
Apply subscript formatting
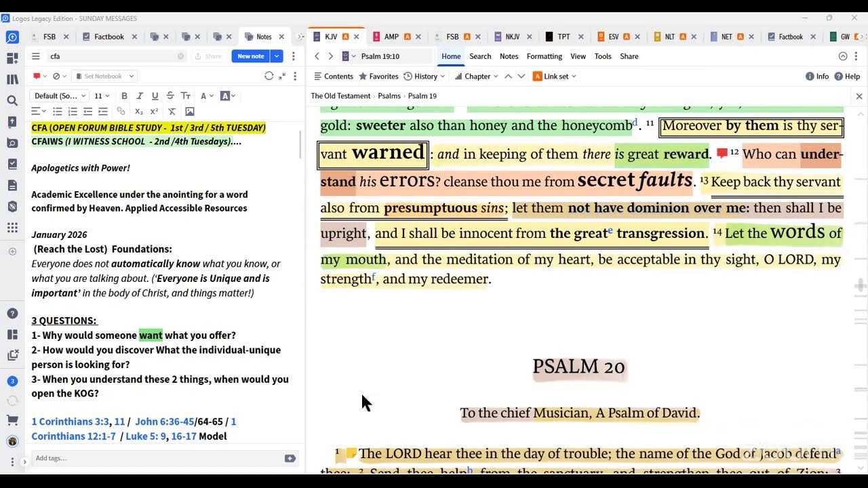point(139,111)
